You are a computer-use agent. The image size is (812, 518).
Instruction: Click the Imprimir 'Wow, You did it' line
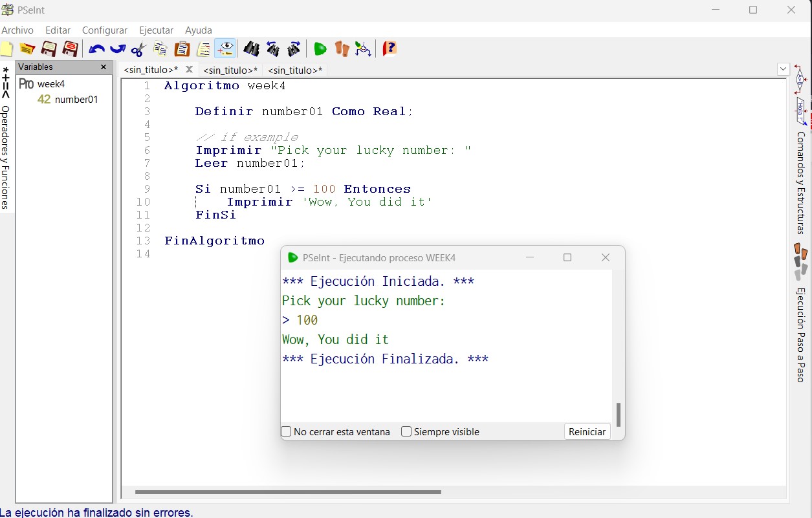(x=329, y=202)
